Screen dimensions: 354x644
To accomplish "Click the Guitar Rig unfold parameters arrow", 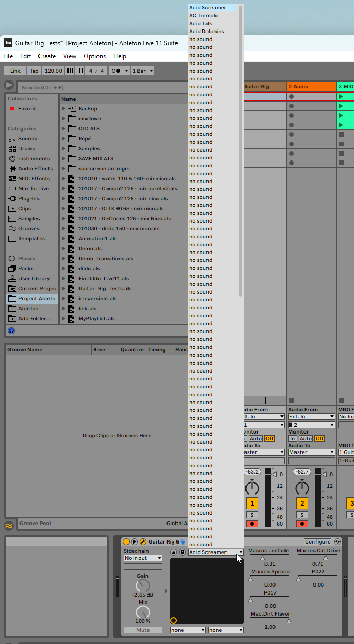I will coord(134,541).
